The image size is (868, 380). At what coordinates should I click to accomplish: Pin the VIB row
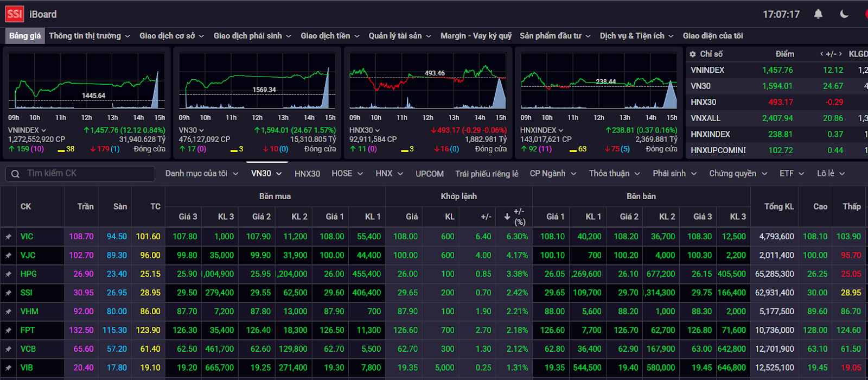point(8,368)
